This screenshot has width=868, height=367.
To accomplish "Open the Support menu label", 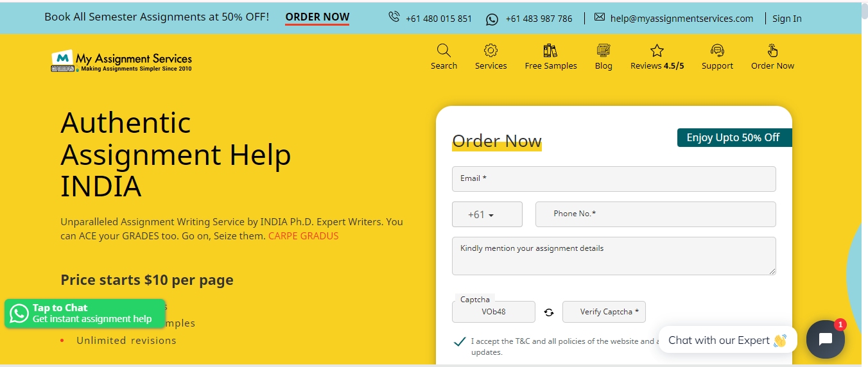I will (x=717, y=65).
